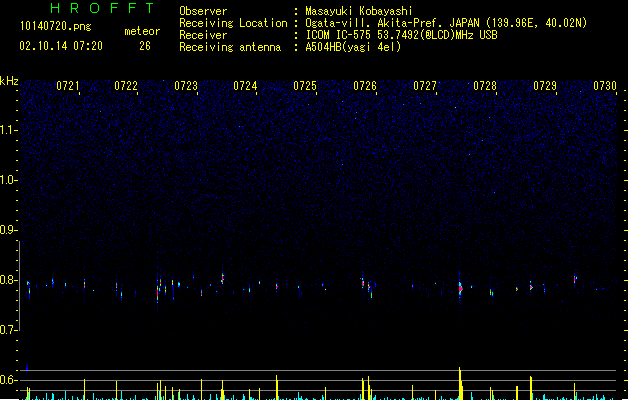Select the file name 10140720.png
The image size is (629, 400).
[x=55, y=26]
